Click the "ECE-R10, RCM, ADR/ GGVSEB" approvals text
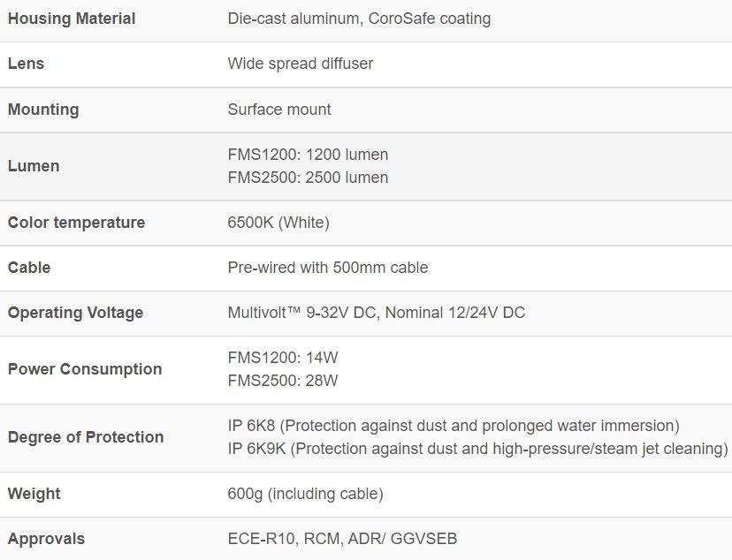 tap(342, 539)
